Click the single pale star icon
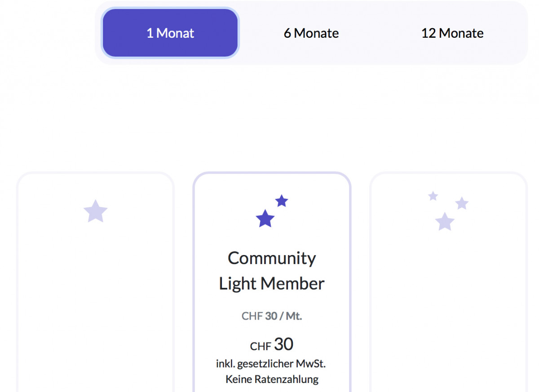Image resolution: width=539 pixels, height=392 pixels. 96,211
